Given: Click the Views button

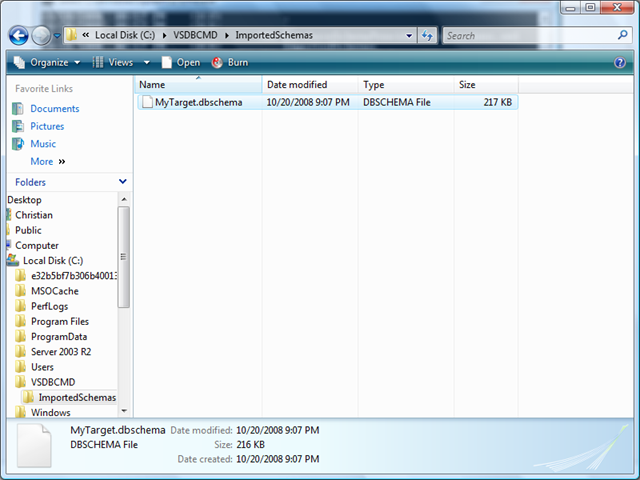Looking at the screenshot, I should (113, 62).
